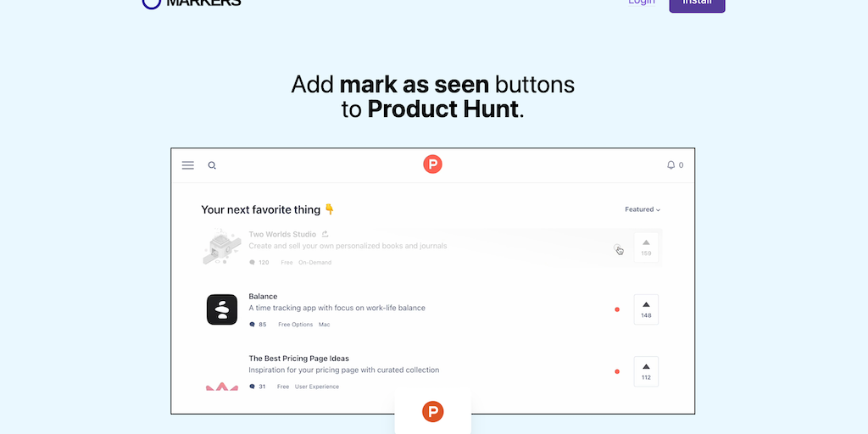
Task: Upvote The Best Pricing Page Ideas
Action: [646, 371]
